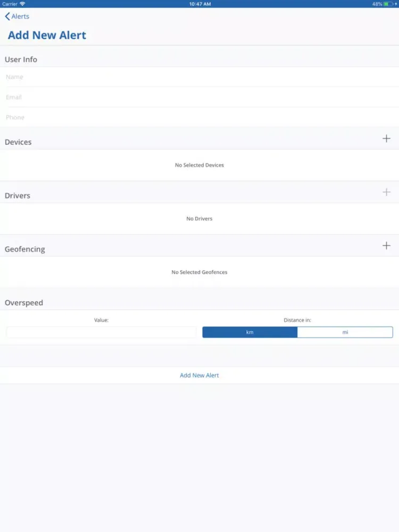Click the No Drivers text
This screenshot has height=532, width=399.
click(x=199, y=219)
